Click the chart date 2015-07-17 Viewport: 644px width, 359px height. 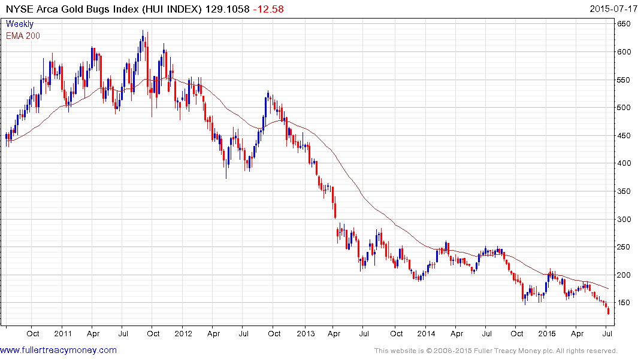(613, 9)
